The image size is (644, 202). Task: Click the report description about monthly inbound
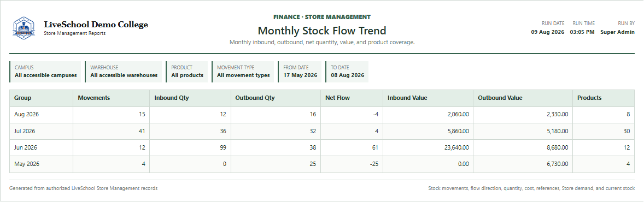pos(322,42)
